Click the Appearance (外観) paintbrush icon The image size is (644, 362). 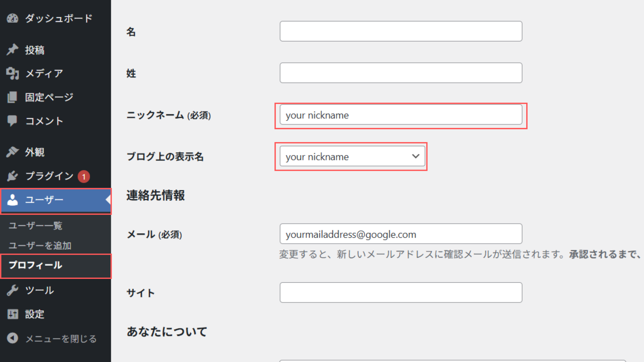[12, 152]
